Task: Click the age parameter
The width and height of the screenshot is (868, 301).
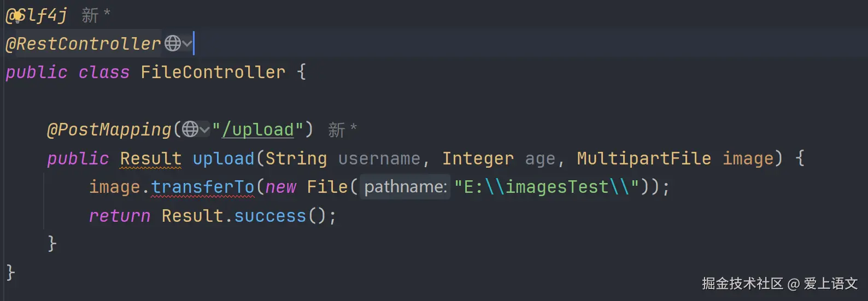Action: 540,159
